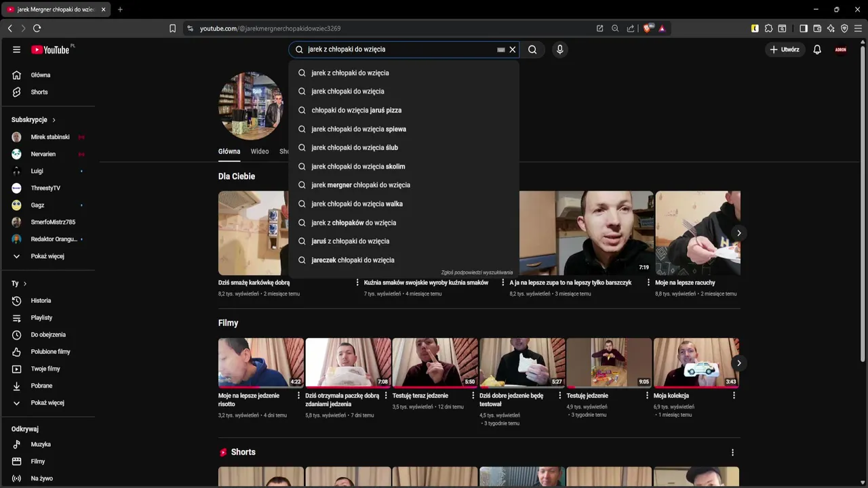Screen dimensions: 868x488
Task: Play 'Moja kolekcja' video thumbnail
Action: tap(696, 363)
